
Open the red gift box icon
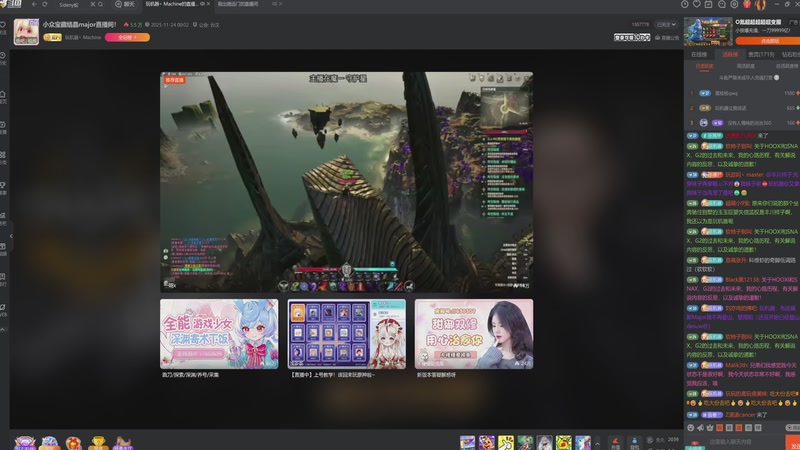pyautogui.click(x=747, y=4)
